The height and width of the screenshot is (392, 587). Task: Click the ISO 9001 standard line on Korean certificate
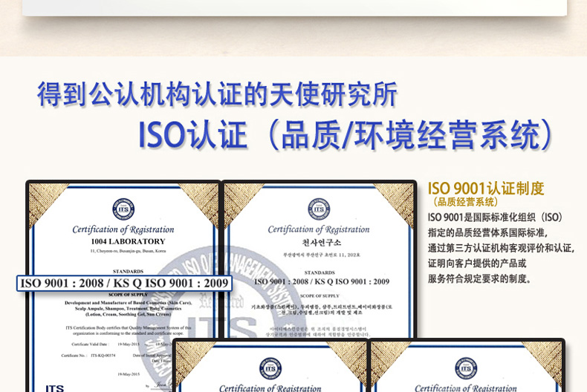click(x=321, y=281)
